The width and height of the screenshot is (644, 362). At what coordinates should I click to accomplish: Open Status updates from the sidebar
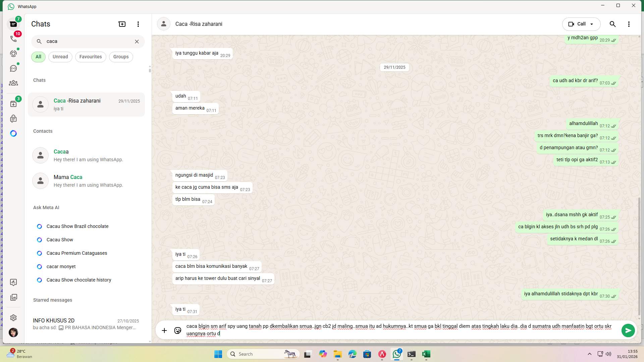13,53
